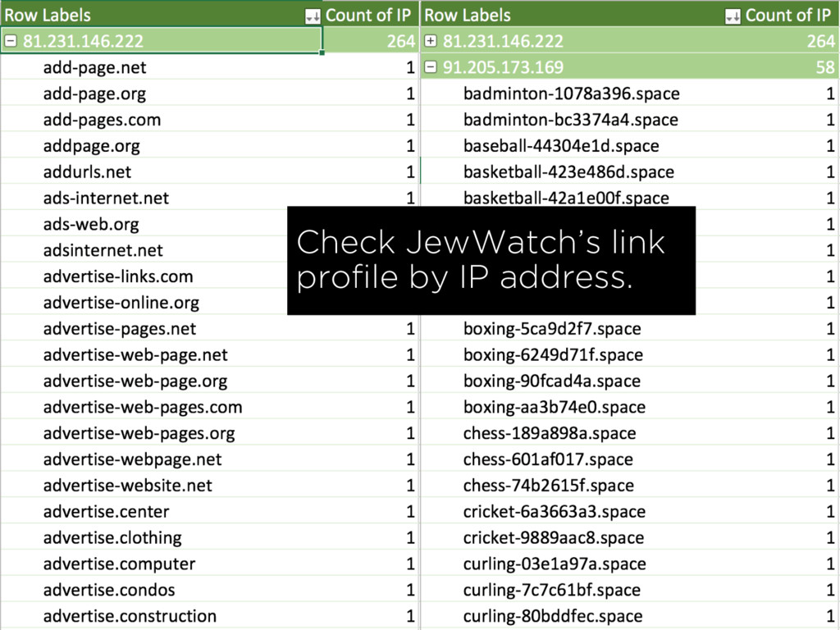Screen dimensions: 840x630
Task: Select the advertise-web-pages.org row
Action: point(209,433)
